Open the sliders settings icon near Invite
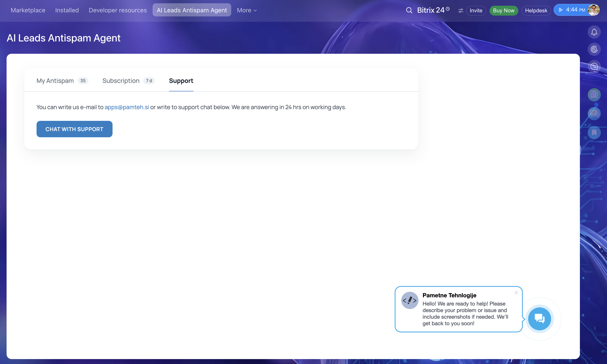 [x=461, y=10]
